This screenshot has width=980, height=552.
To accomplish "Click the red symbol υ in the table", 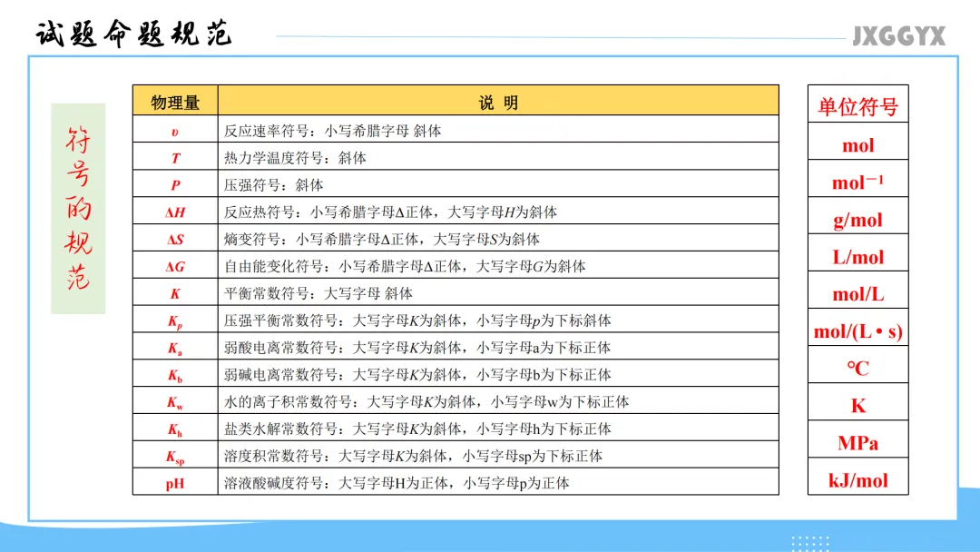I will [x=175, y=132].
